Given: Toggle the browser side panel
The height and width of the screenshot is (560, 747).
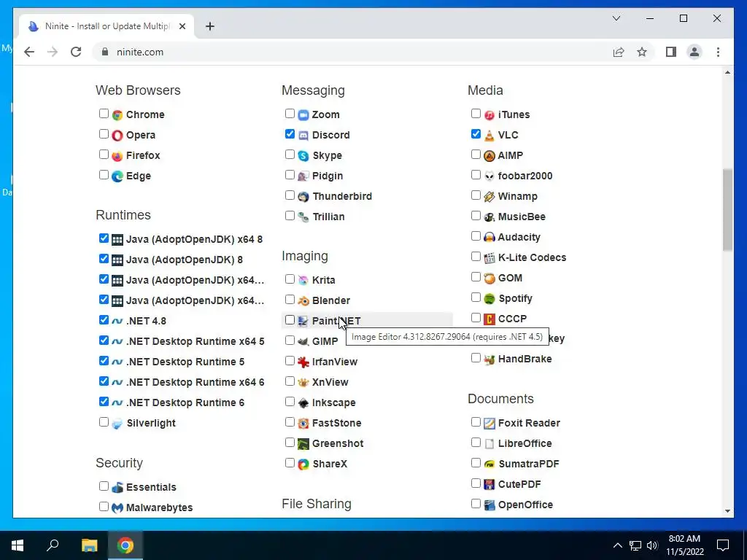Looking at the screenshot, I should click(671, 52).
